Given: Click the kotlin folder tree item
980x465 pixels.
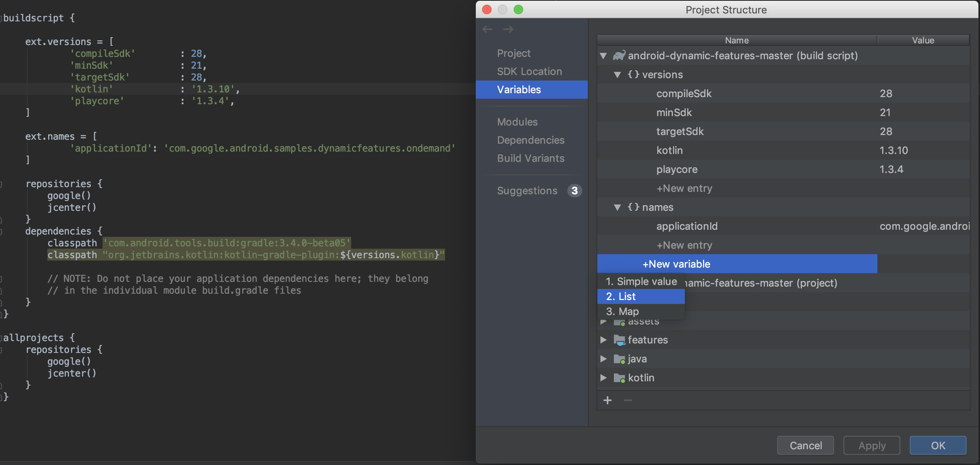Looking at the screenshot, I should pyautogui.click(x=640, y=377).
